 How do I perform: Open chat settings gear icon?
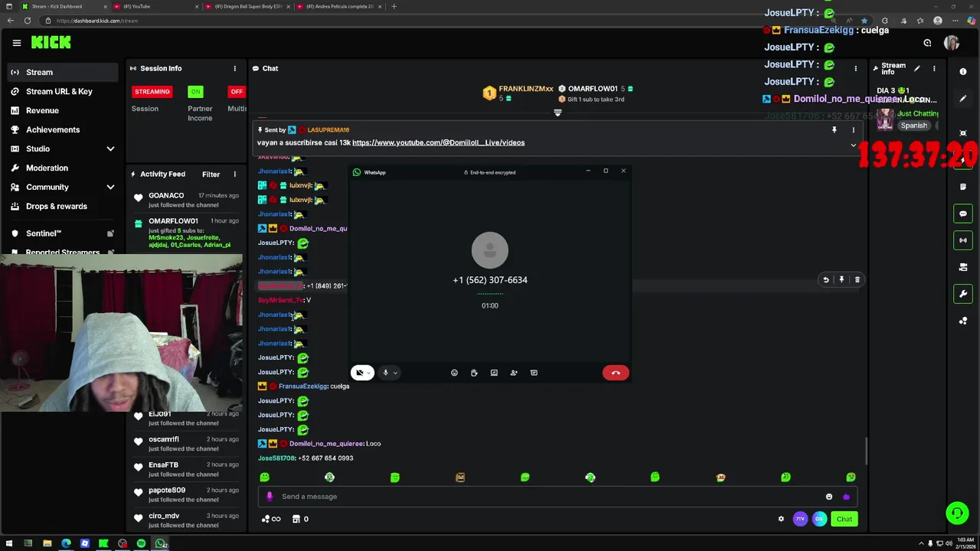(x=781, y=519)
